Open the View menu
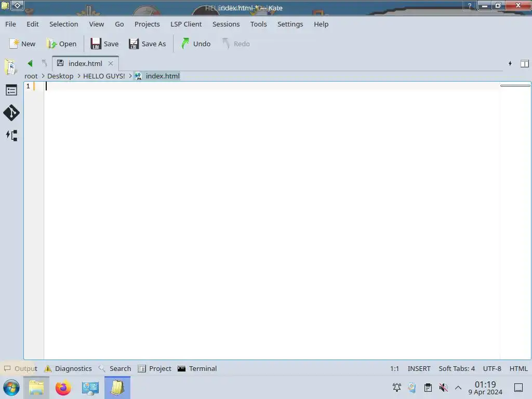This screenshot has width=532, height=399. click(96, 24)
